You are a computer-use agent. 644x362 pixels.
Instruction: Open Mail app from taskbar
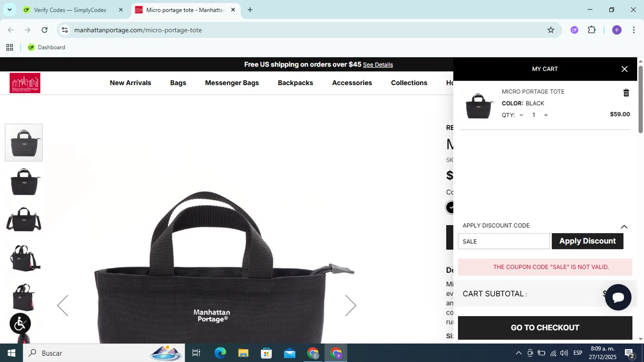pos(290,353)
